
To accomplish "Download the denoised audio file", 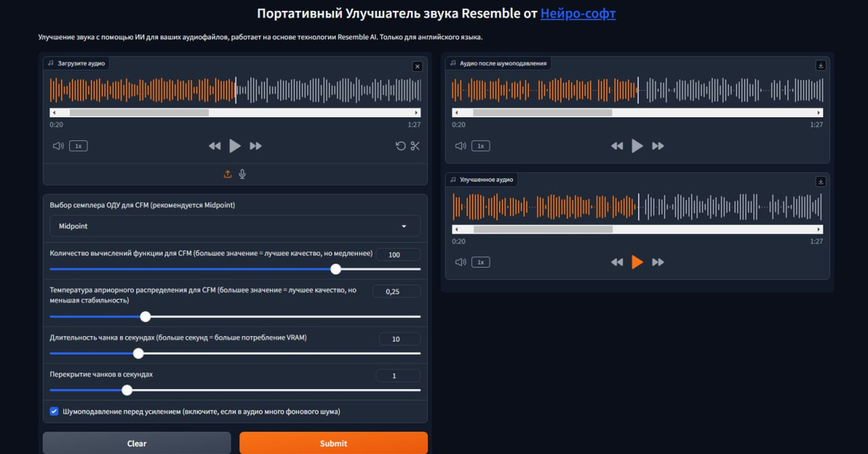I will click(x=820, y=65).
